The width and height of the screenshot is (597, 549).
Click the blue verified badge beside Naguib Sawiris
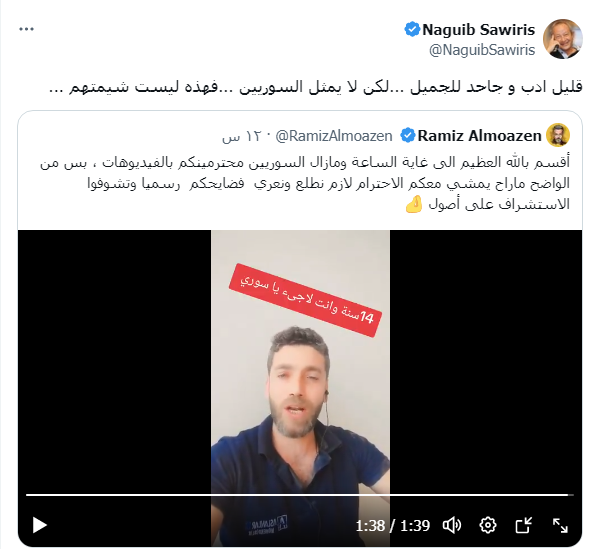click(412, 29)
